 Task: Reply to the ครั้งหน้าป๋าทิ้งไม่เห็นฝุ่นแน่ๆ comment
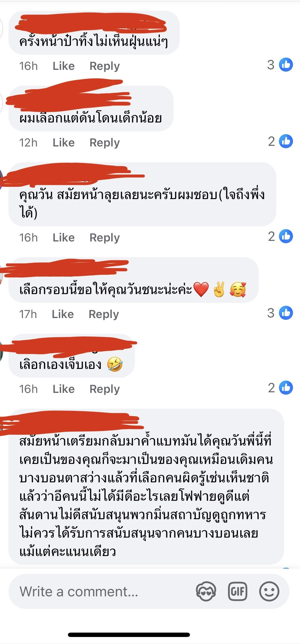pyautogui.click(x=104, y=66)
